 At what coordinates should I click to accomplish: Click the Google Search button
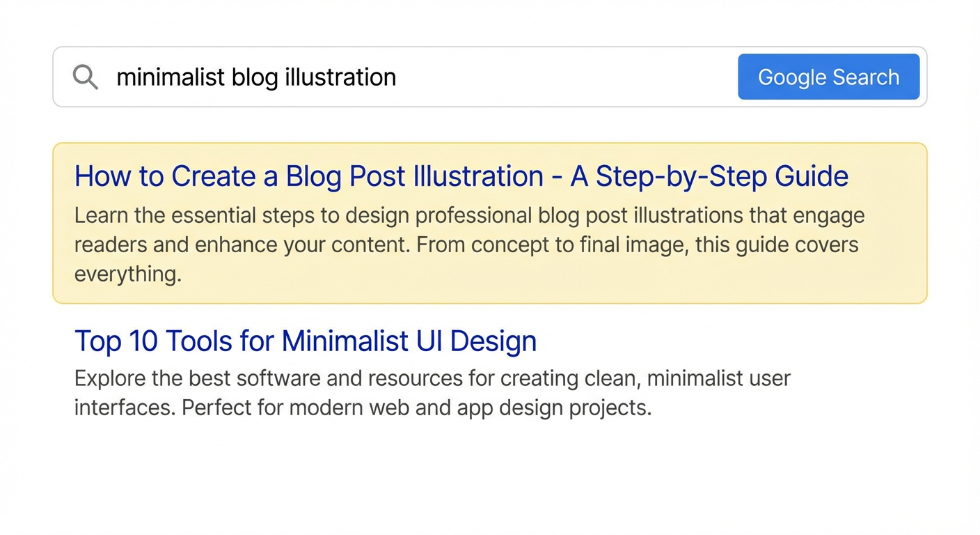pos(828,77)
